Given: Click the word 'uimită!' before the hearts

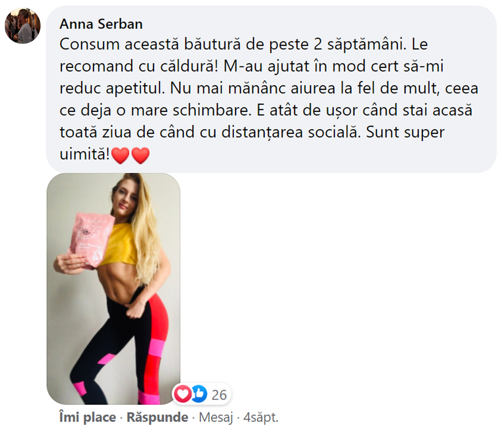Looking at the screenshot, I should click(x=85, y=154).
